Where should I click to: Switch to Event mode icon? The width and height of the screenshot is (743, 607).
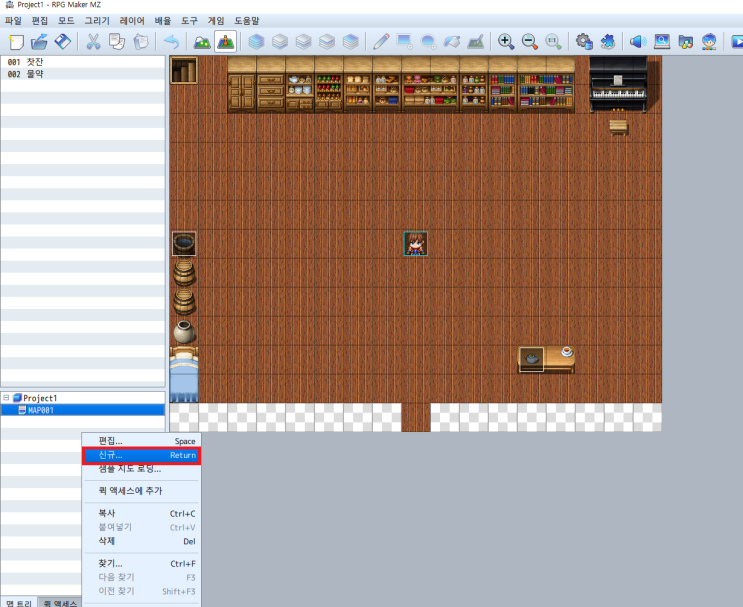click(226, 42)
